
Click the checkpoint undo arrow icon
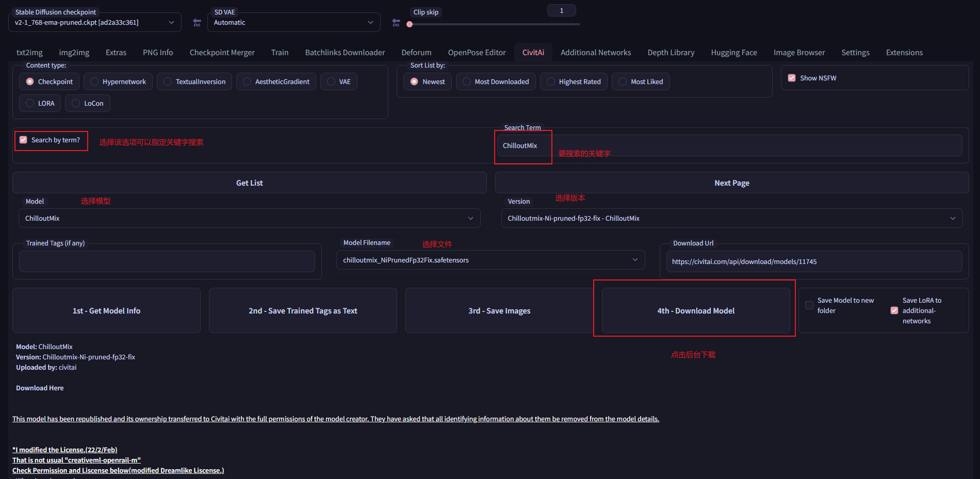[x=197, y=23]
